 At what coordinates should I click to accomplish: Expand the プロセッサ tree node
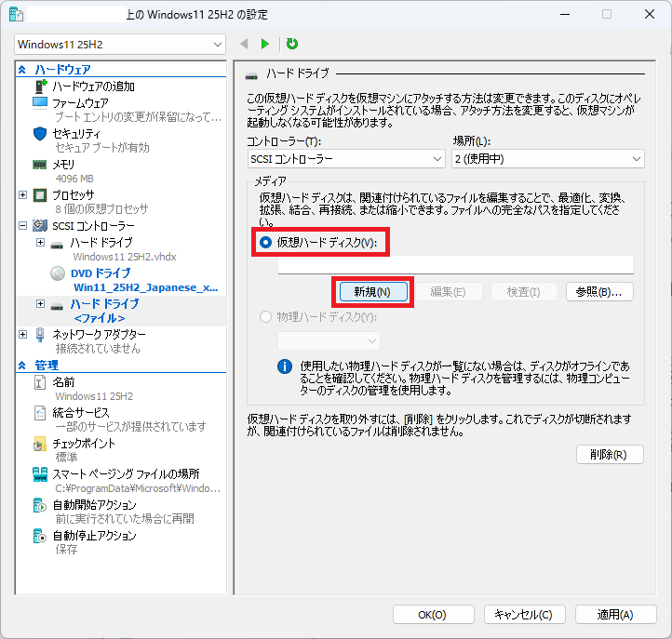tap(22, 195)
